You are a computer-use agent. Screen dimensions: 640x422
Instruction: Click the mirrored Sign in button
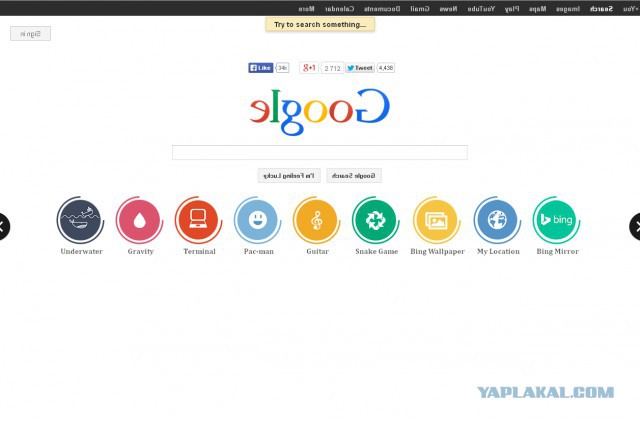(31, 34)
